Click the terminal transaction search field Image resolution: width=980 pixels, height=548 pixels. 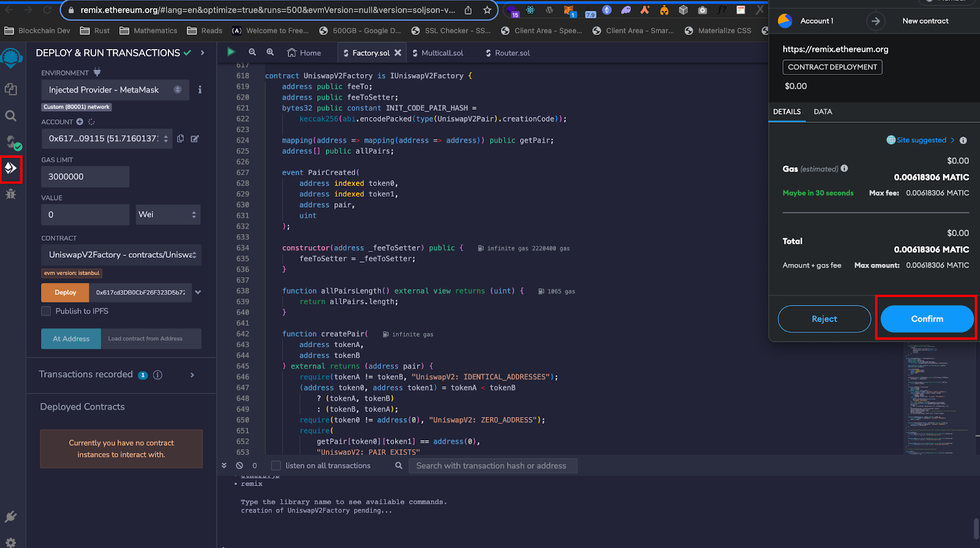pos(492,465)
